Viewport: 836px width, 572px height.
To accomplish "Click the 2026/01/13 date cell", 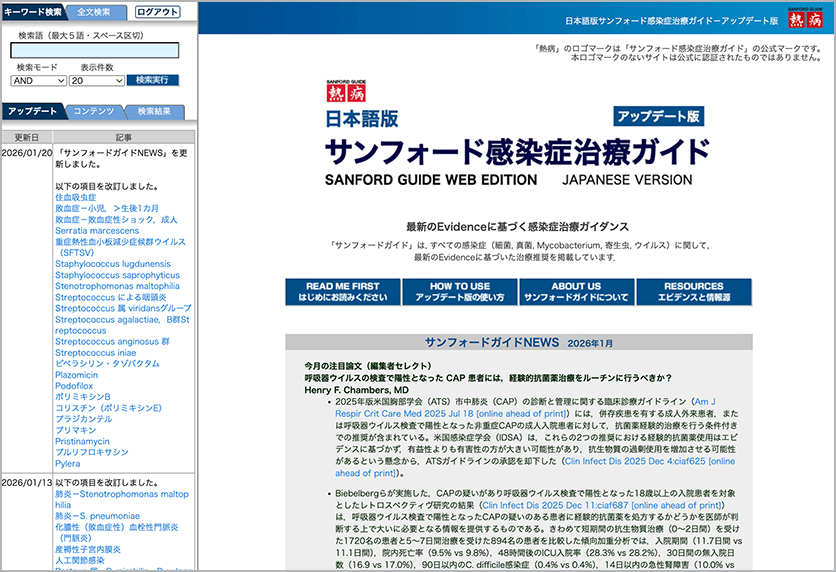I will [x=27, y=482].
